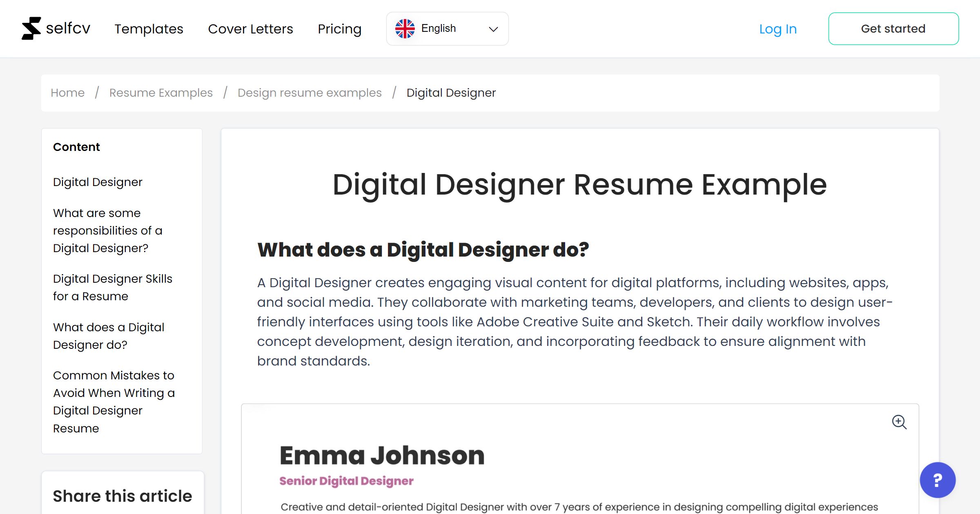Open the help question mark bubble
Image resolution: width=980 pixels, height=514 pixels.
(x=938, y=480)
